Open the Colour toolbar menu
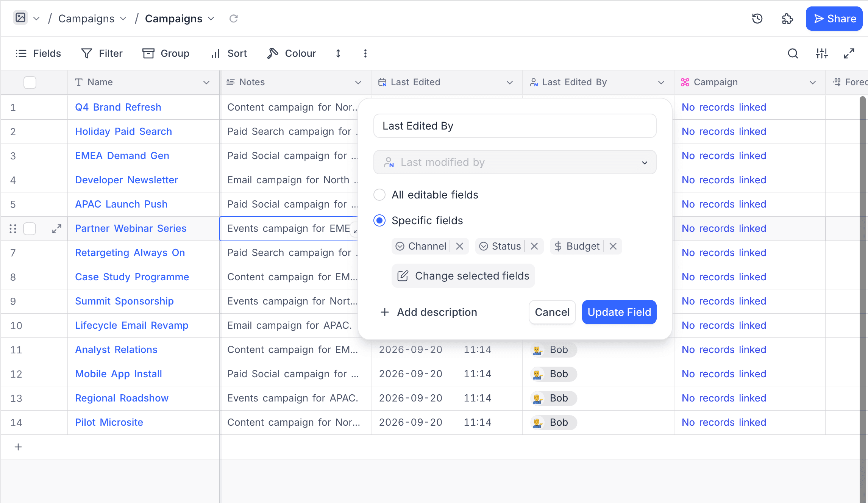This screenshot has width=868, height=503. pos(291,53)
